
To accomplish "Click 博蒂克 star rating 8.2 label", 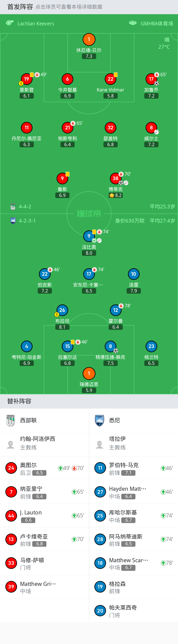I will [x=116, y=195].
